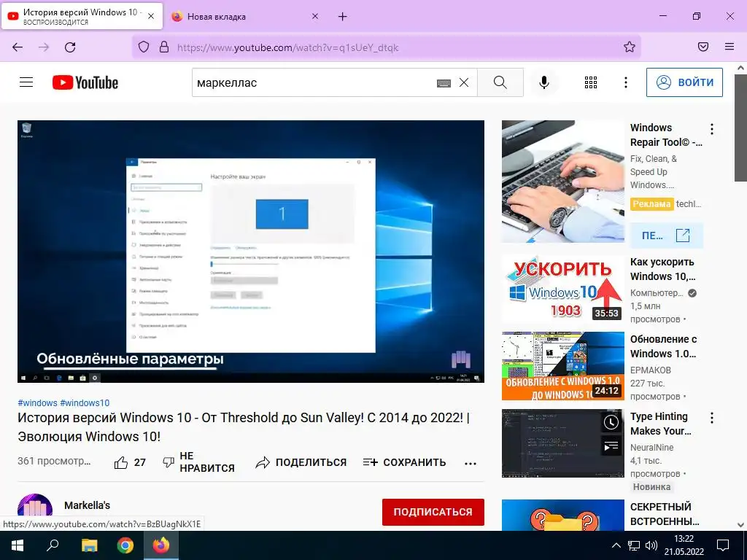Image resolution: width=747 pixels, height=560 pixels.
Task: Open the shield tracking protection icon
Action: [144, 47]
